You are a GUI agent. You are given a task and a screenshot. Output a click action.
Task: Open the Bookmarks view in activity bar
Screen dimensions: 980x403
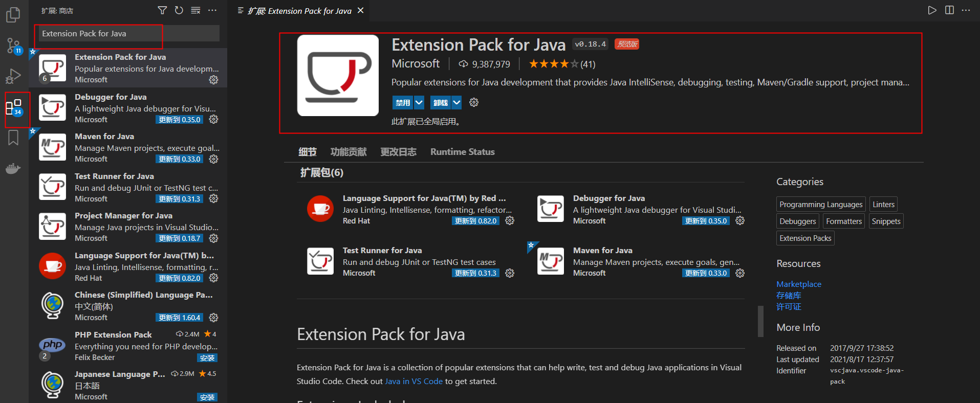(x=13, y=138)
